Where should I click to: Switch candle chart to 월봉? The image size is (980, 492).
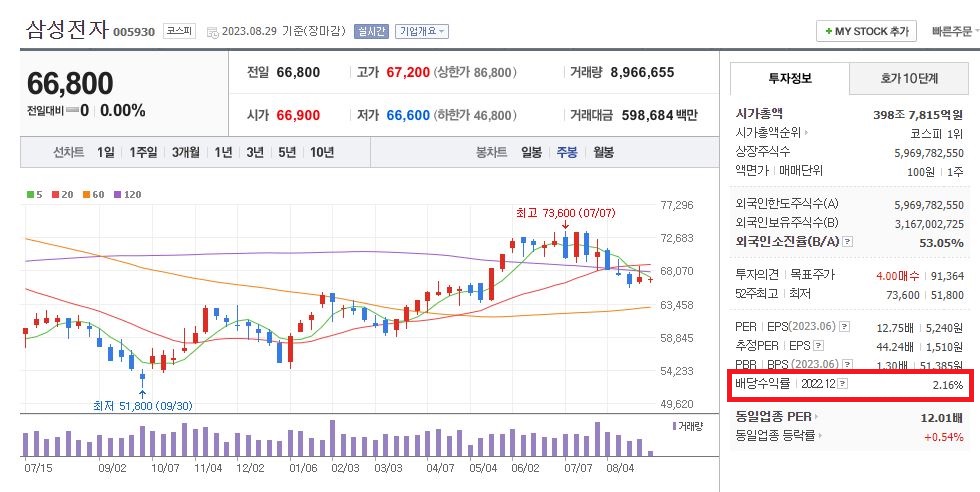pyautogui.click(x=604, y=152)
